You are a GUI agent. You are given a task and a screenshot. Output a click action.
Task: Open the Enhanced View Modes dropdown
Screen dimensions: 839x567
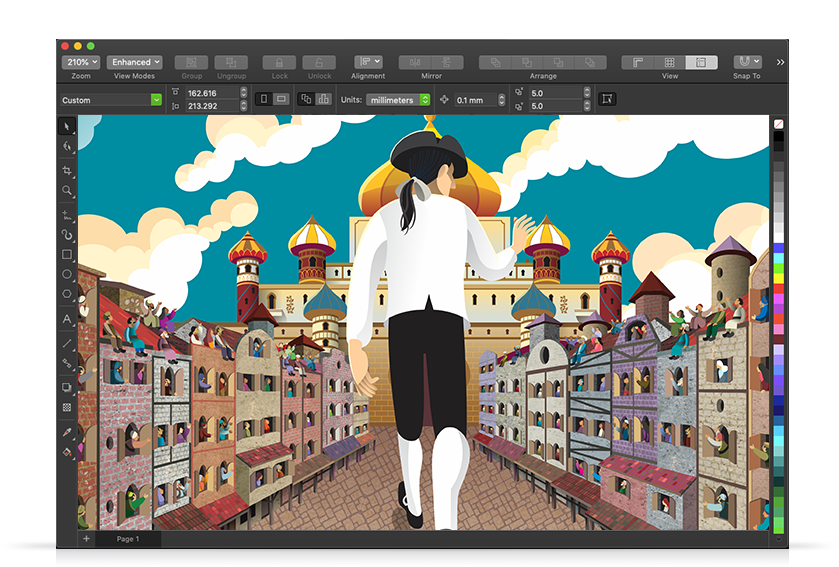(x=134, y=62)
